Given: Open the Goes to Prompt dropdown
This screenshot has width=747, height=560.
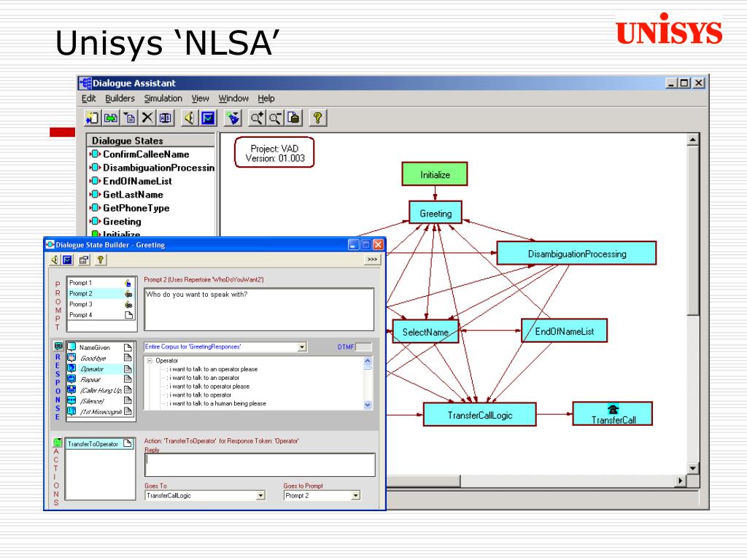Looking at the screenshot, I should point(355,496).
